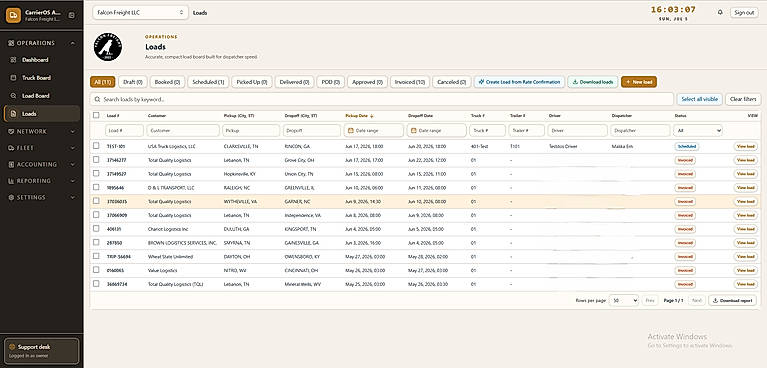
Task: Click the Prev pagination button
Action: click(x=649, y=300)
